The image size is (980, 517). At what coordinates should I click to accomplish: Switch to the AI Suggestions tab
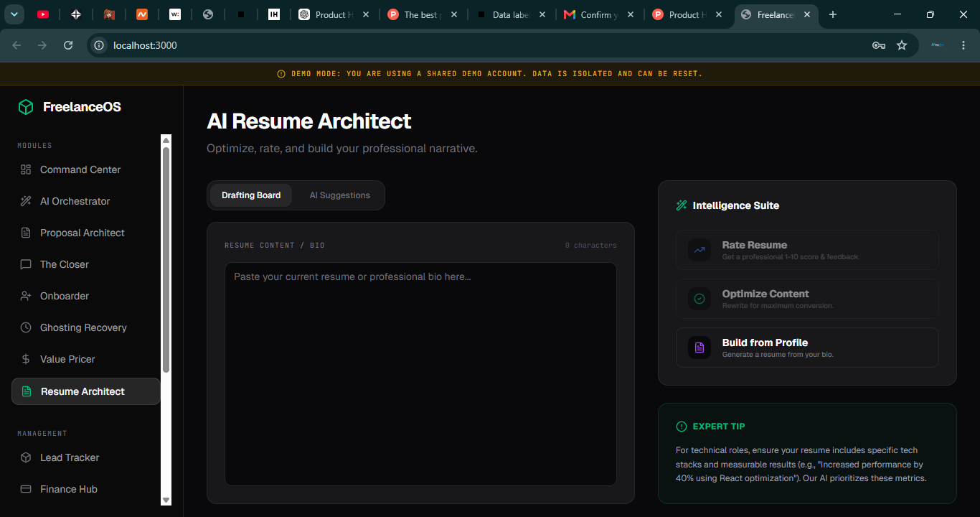click(340, 195)
